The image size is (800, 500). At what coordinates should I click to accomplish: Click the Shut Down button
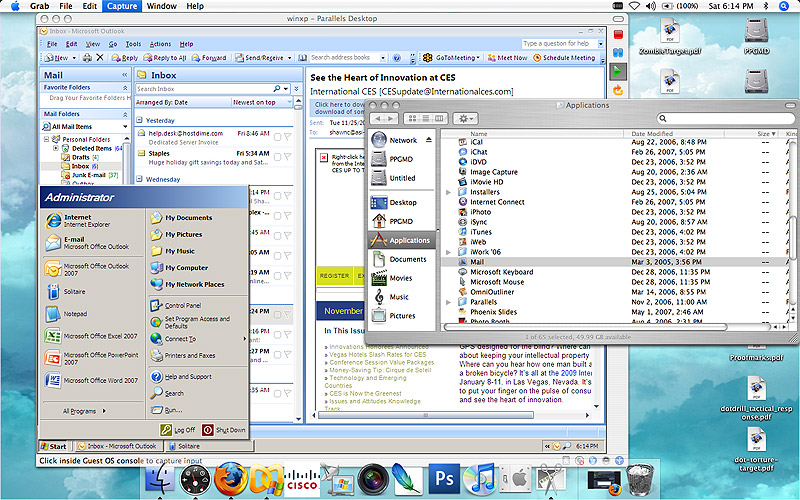pos(224,430)
